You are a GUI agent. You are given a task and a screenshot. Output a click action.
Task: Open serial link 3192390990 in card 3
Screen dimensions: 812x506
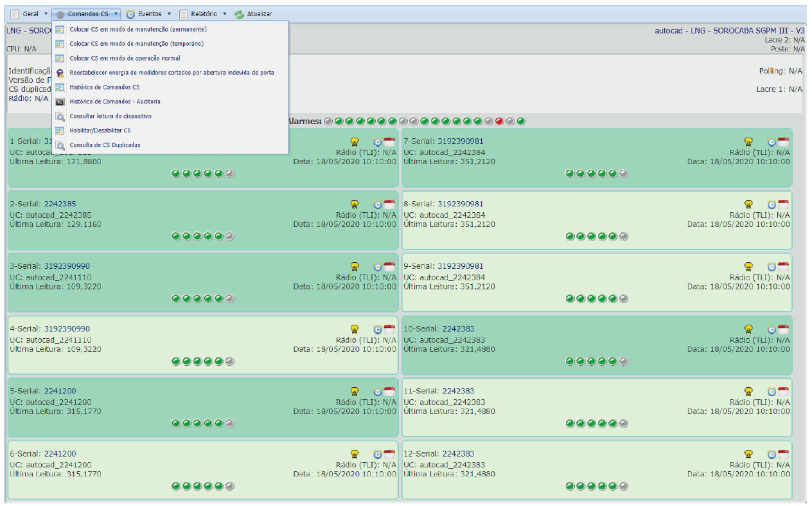pyautogui.click(x=67, y=266)
